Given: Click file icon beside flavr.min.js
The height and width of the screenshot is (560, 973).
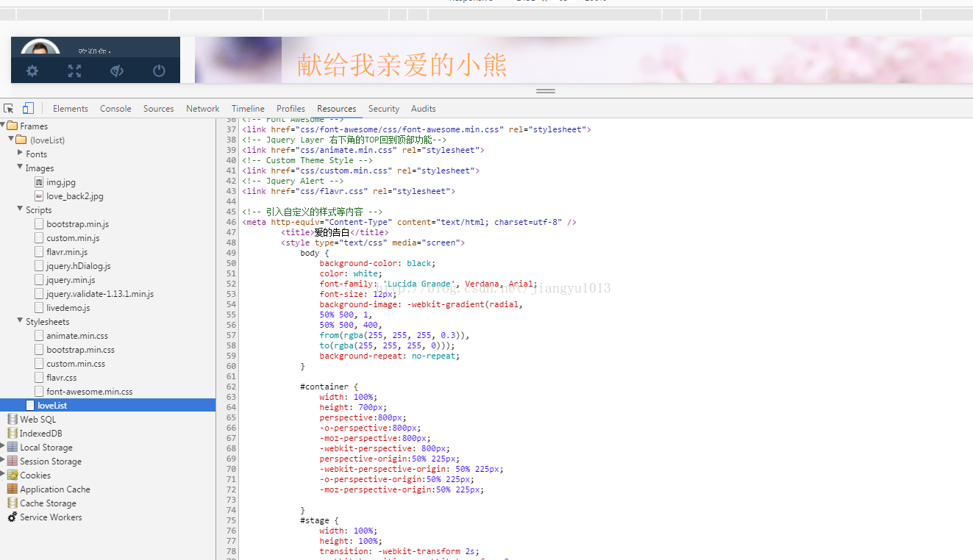Looking at the screenshot, I should [x=39, y=251].
